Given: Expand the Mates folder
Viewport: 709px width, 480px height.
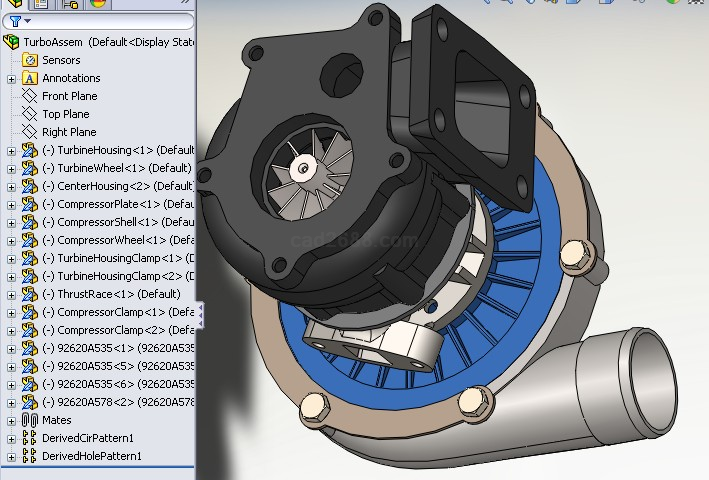Looking at the screenshot, I should pyautogui.click(x=11, y=420).
